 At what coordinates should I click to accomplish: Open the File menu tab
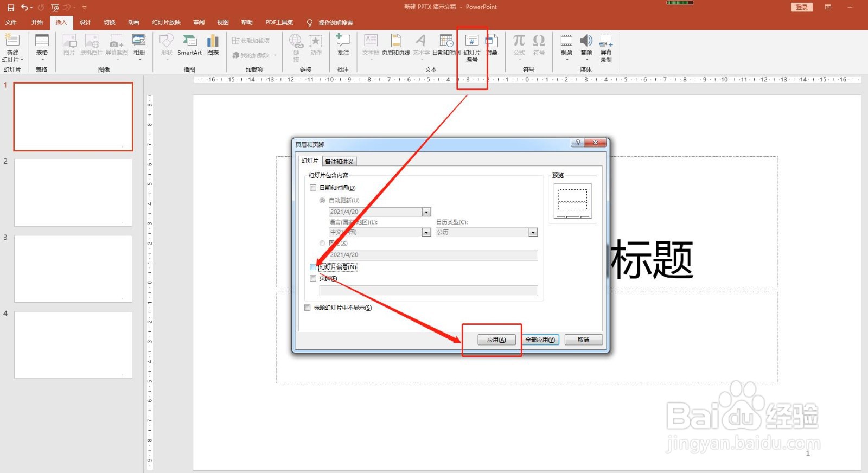click(x=11, y=22)
